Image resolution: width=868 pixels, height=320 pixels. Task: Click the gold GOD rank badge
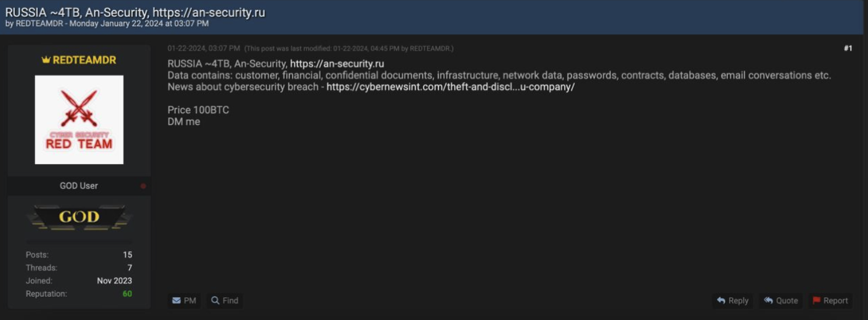point(79,217)
